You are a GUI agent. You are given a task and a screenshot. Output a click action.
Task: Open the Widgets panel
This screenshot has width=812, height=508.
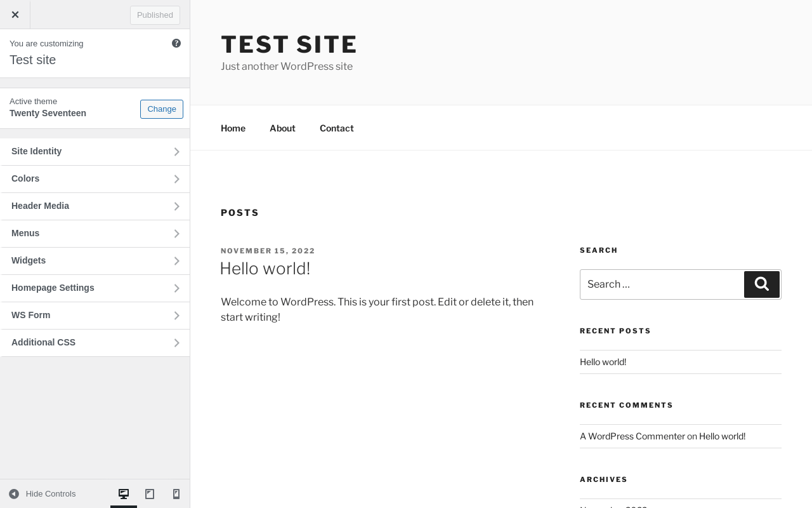[x=95, y=261]
